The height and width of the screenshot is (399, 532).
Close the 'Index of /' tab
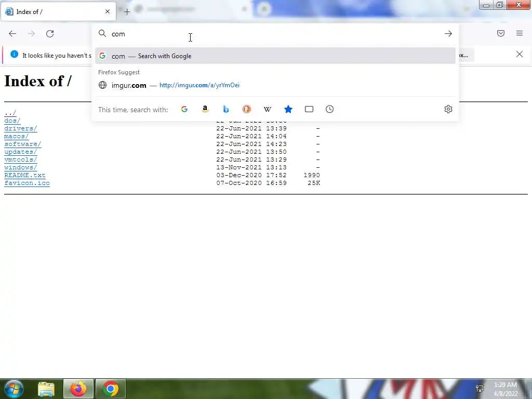click(108, 11)
